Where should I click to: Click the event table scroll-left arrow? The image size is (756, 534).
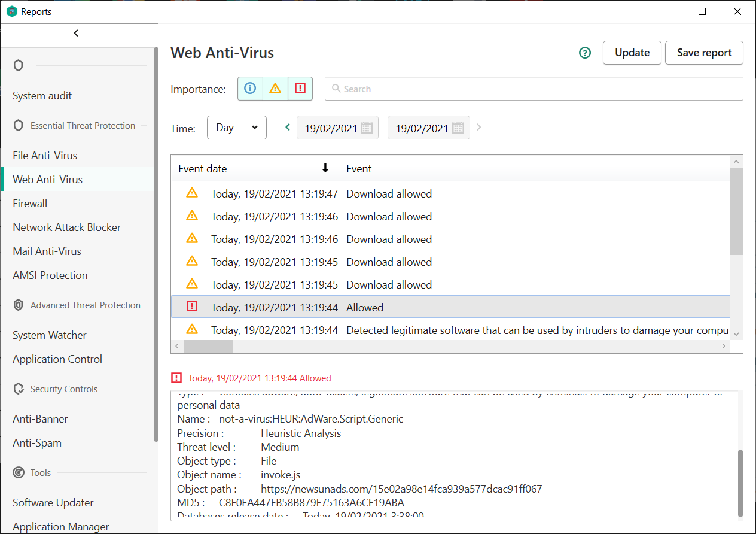pyautogui.click(x=177, y=347)
